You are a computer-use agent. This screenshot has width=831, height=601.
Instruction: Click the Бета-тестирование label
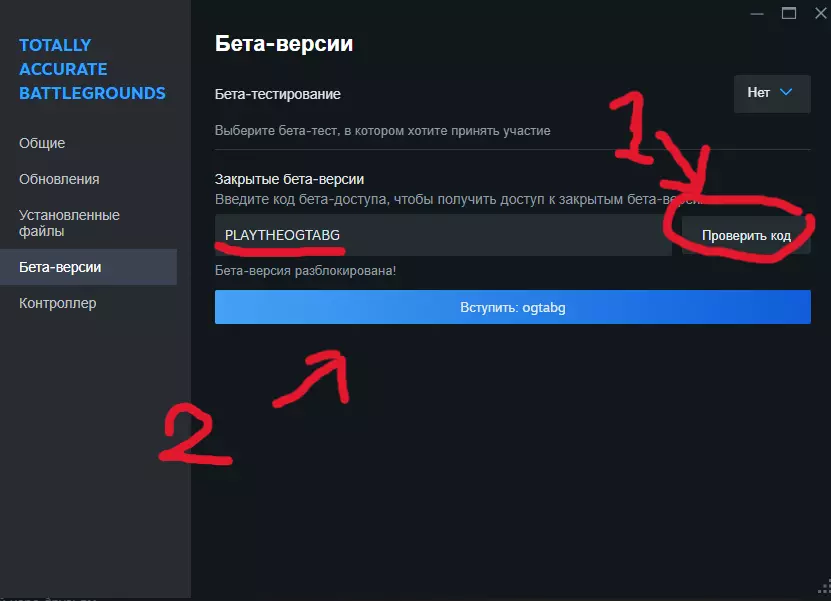coord(277,94)
